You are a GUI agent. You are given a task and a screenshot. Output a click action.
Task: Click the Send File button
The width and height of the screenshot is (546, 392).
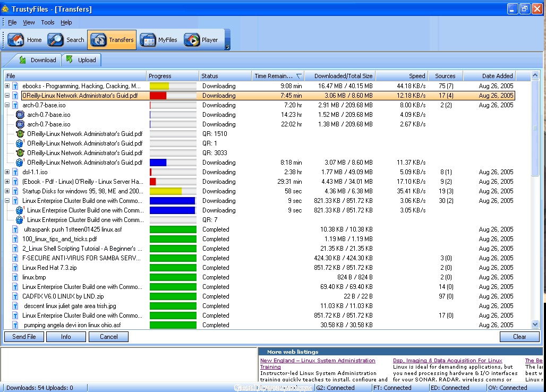tap(24, 337)
